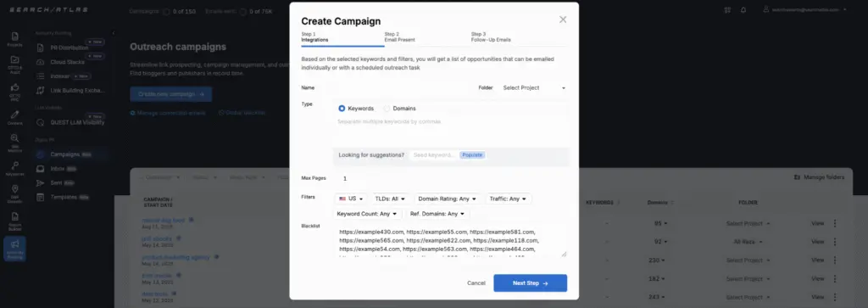Click the Campaigns megaphone icon in submenu
This screenshot has height=308, width=868.
tap(40, 154)
